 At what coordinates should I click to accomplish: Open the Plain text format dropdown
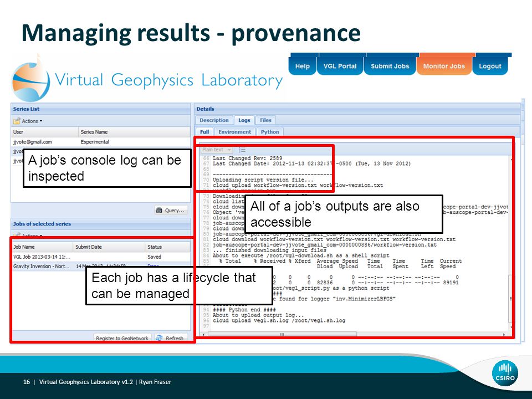tap(216, 150)
